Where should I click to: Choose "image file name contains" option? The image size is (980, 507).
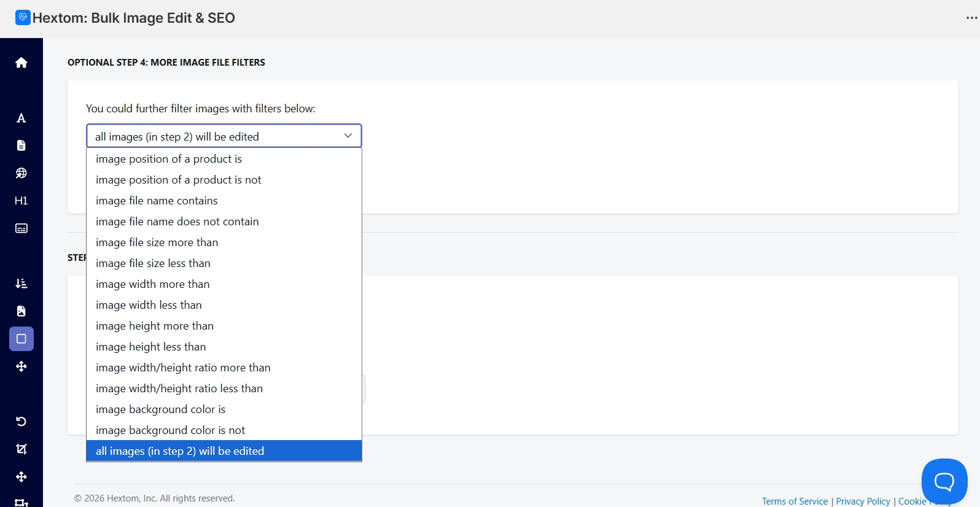coord(157,201)
